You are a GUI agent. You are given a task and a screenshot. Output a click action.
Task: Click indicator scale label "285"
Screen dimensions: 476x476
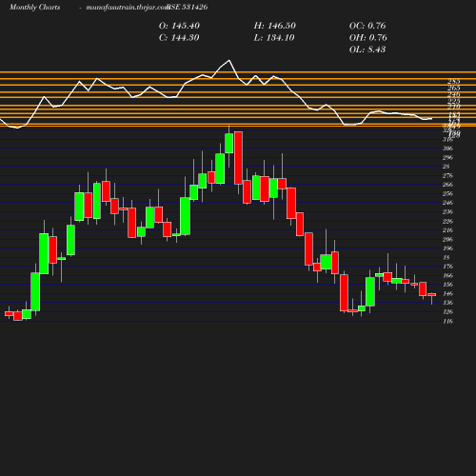[454, 81]
